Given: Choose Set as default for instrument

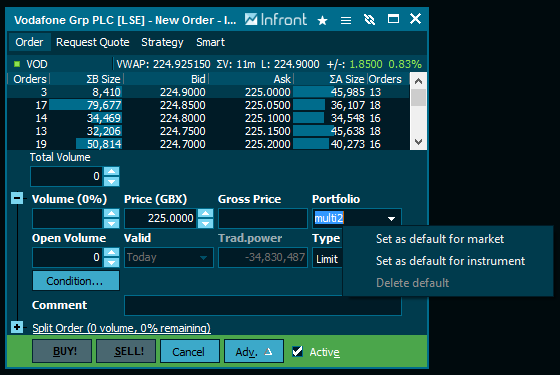Looking at the screenshot, I should tap(450, 261).
